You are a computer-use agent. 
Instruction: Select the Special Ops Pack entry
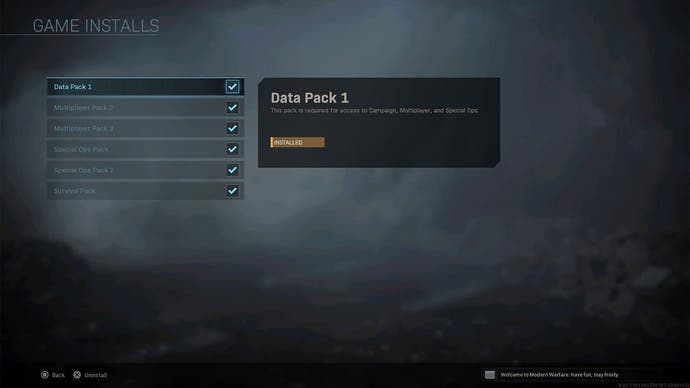(x=145, y=149)
